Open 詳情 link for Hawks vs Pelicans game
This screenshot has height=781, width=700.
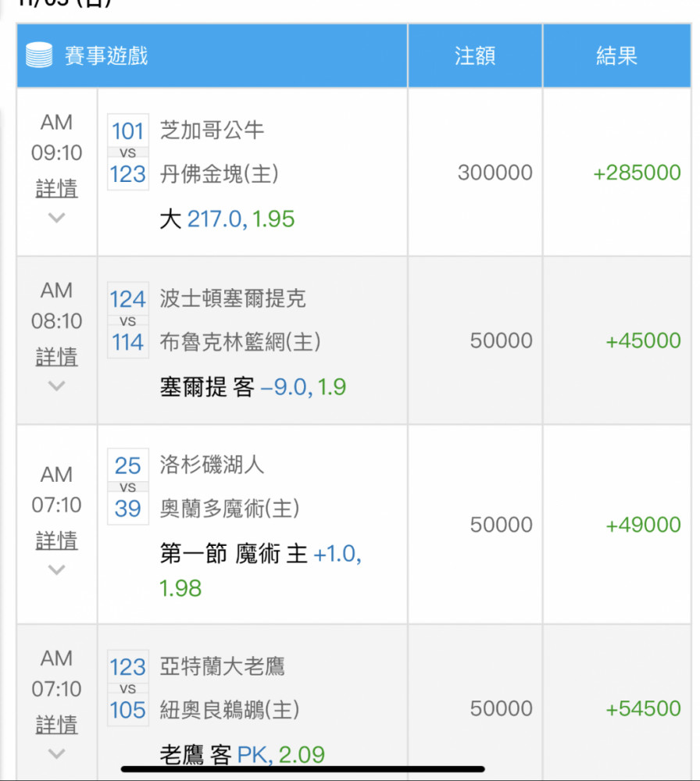click(x=57, y=724)
